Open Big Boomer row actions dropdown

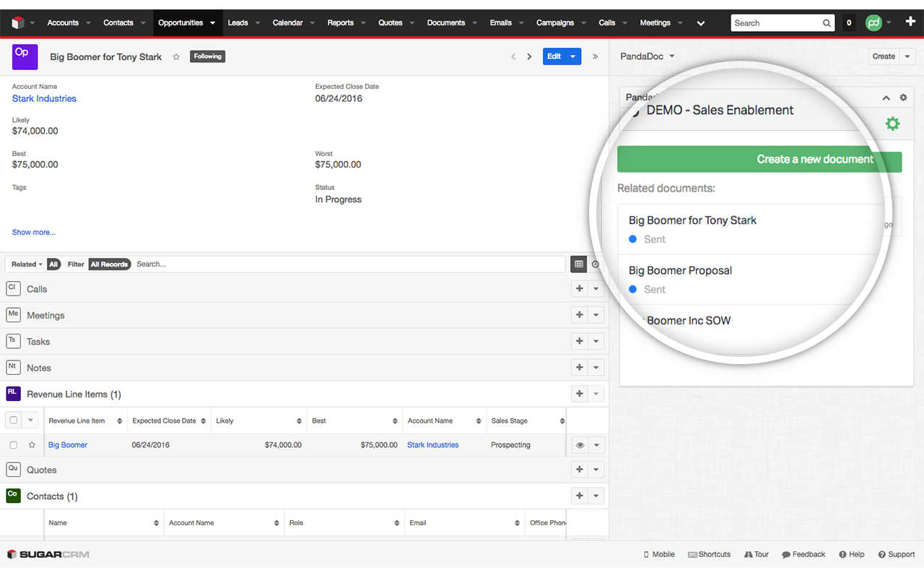(597, 446)
